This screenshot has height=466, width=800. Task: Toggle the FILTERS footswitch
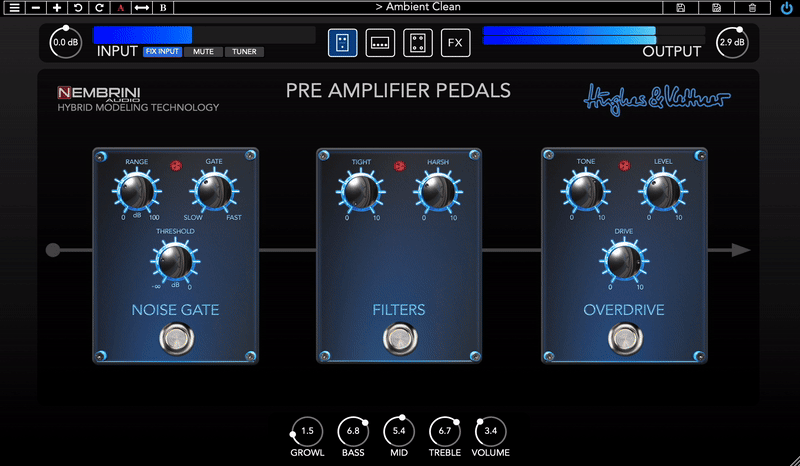(401, 338)
